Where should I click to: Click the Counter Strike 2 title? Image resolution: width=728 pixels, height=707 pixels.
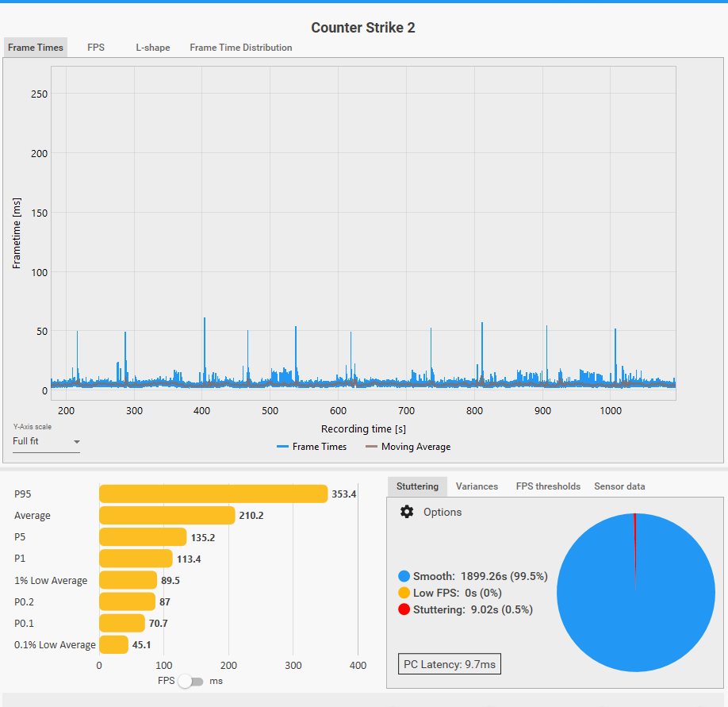[363, 28]
